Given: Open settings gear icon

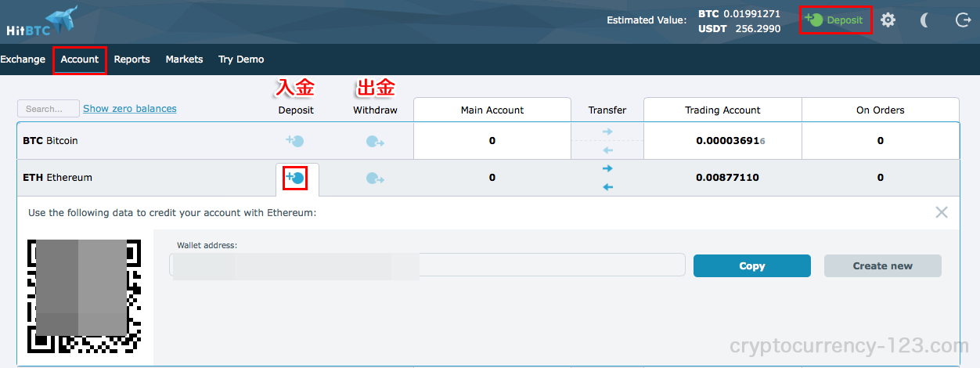Looking at the screenshot, I should point(888,20).
